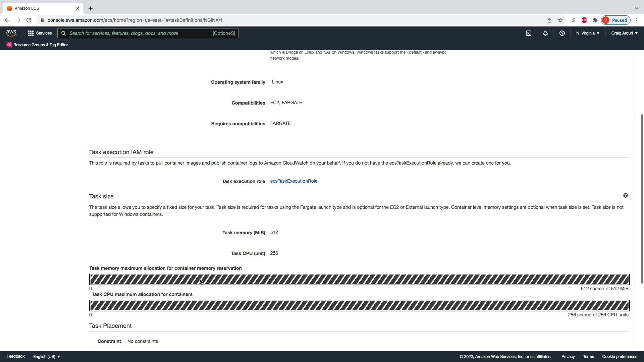Expand the English (US) language selector
644x362 pixels.
47,356
